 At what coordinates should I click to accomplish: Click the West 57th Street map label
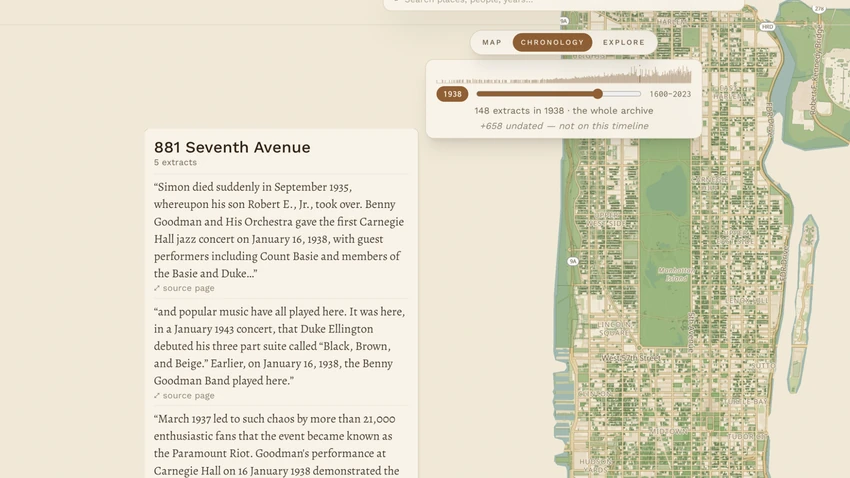tap(630, 358)
